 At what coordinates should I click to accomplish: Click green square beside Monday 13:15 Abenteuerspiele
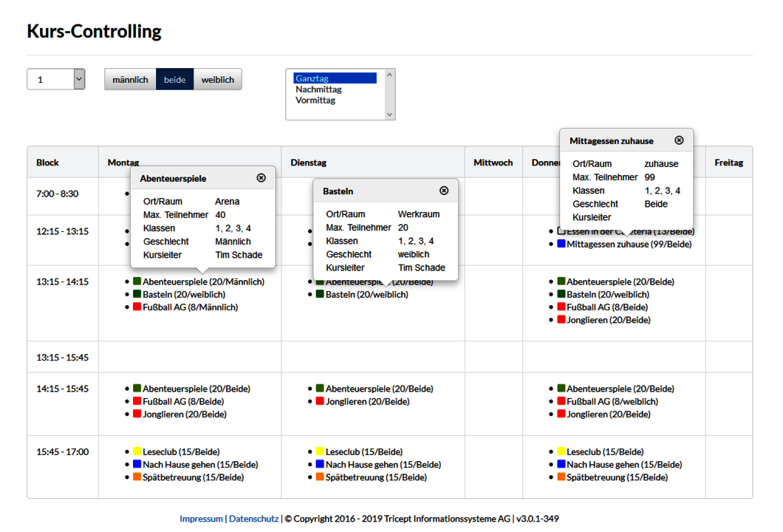pyautogui.click(x=137, y=282)
